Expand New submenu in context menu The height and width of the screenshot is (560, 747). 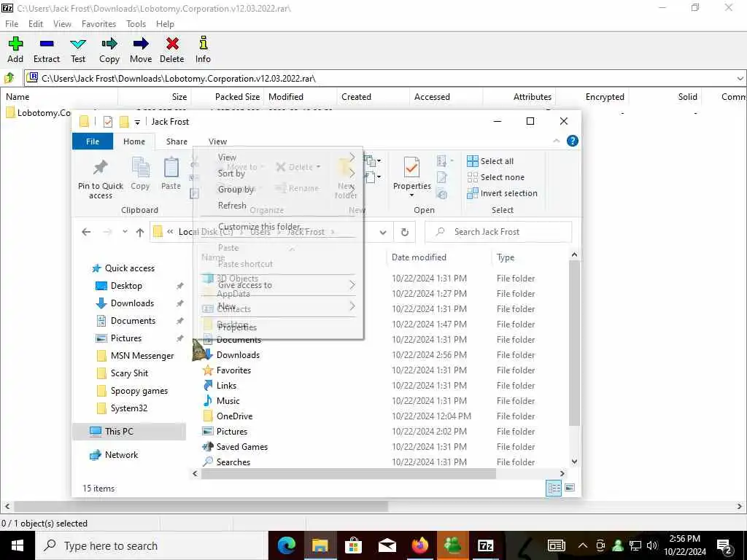tap(278, 306)
